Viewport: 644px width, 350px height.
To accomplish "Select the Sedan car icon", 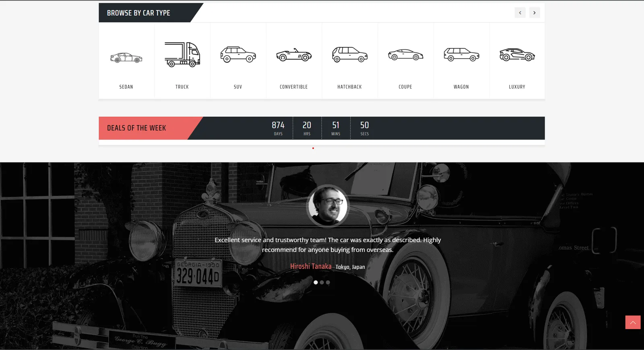I will 126,58.
